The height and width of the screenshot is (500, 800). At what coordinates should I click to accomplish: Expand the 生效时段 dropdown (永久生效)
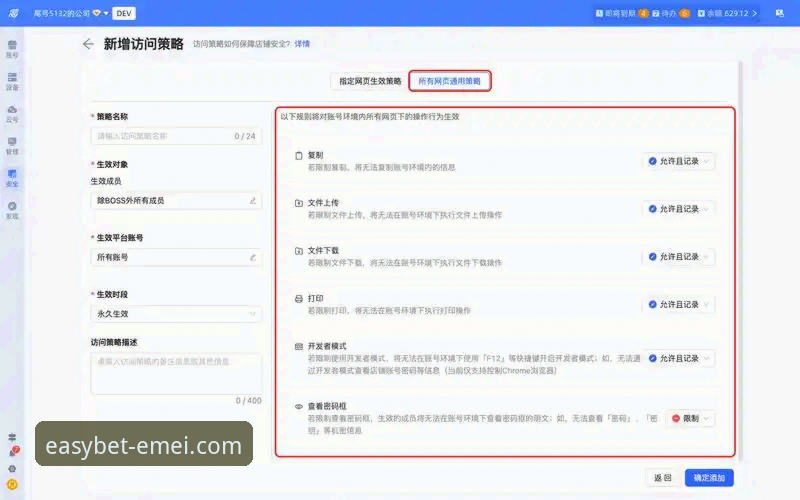tap(176, 314)
